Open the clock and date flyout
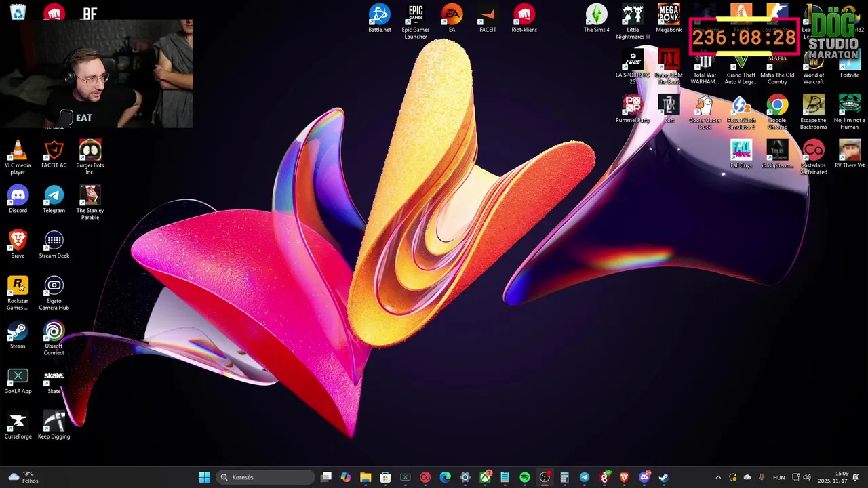 (x=833, y=477)
